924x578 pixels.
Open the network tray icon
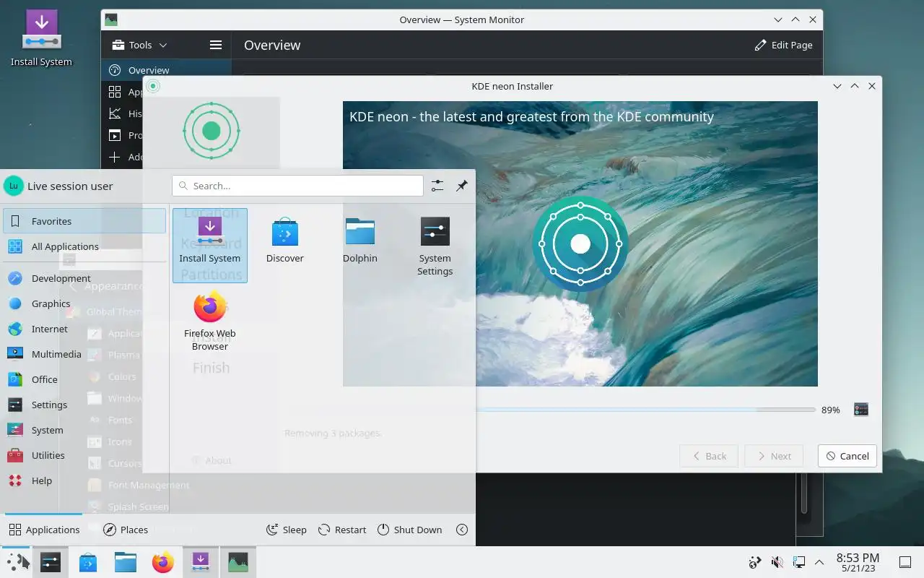tap(755, 562)
